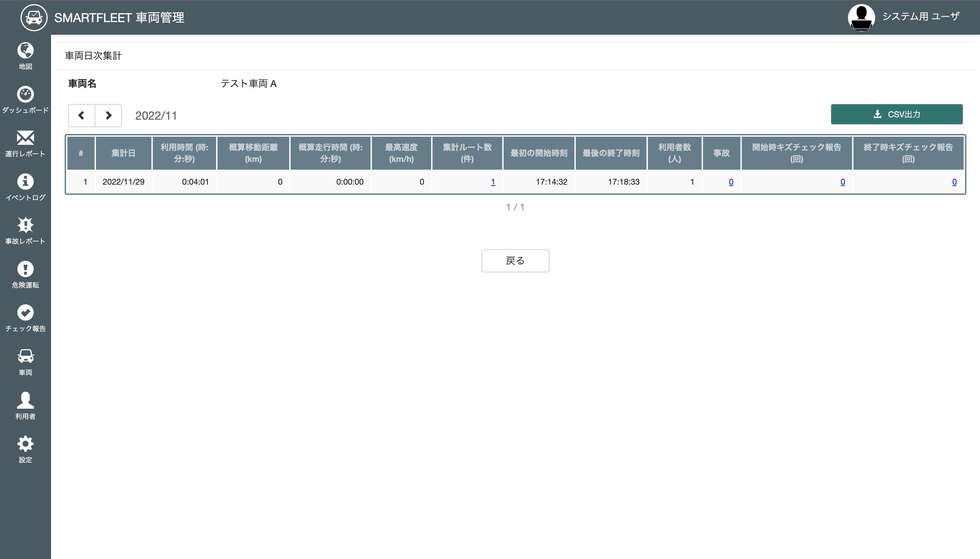Go to next month with right chevron

point(108,115)
